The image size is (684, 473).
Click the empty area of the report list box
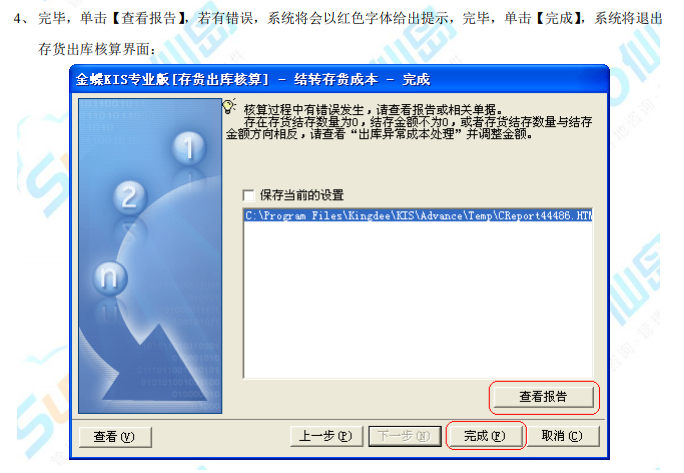click(x=418, y=299)
